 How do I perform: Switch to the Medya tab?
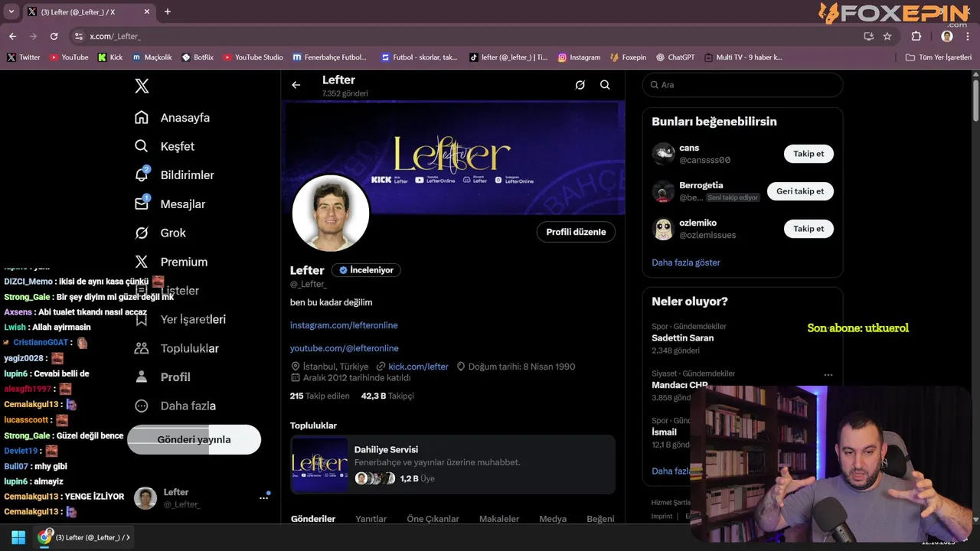coord(553,519)
